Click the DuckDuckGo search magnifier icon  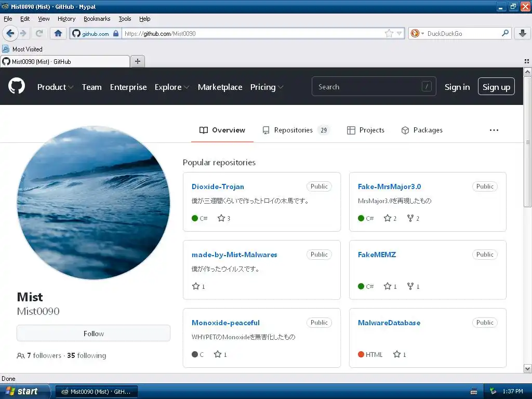(505, 33)
